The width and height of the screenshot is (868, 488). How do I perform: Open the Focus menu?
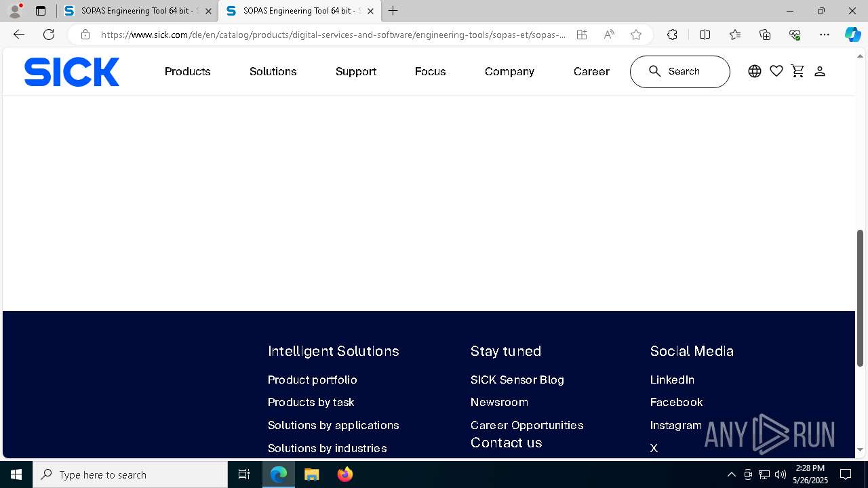pos(431,71)
